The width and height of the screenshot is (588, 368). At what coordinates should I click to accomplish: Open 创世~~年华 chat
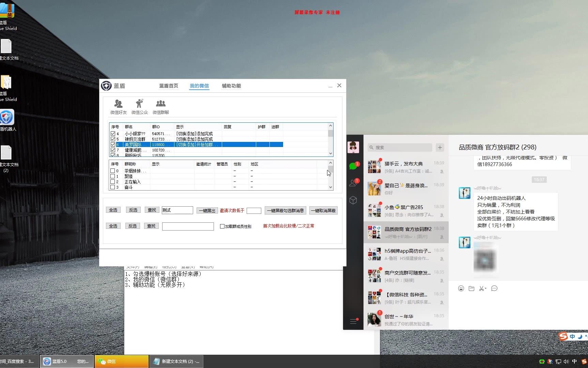coord(406,320)
